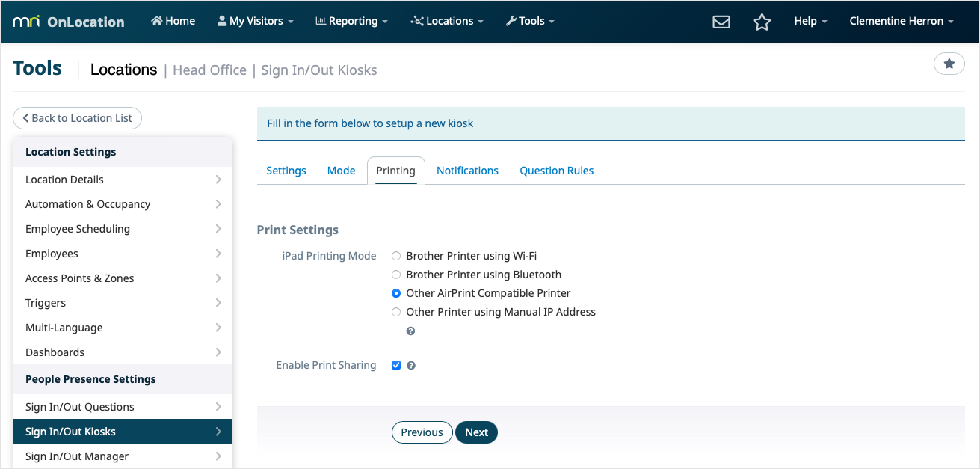
Task: Select Brother Printer using Bluetooth option
Action: [396, 275]
